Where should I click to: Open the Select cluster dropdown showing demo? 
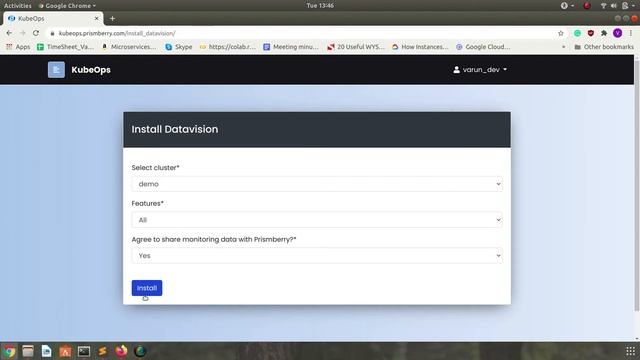[x=317, y=184]
